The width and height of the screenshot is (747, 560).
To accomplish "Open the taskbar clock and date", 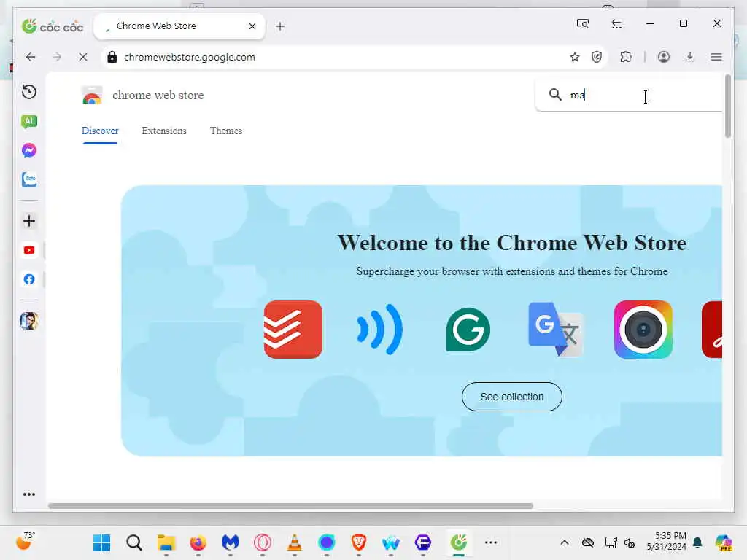I will click(x=667, y=542).
